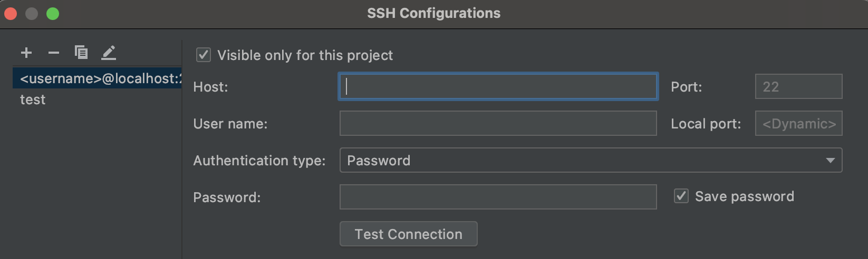This screenshot has width=868, height=259.
Task: Minimize the window with the middle title bar button
Action: [x=32, y=14]
